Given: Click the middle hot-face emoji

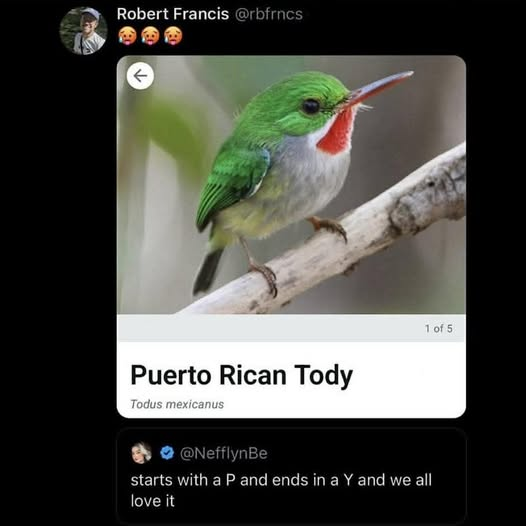Looking at the screenshot, I should tap(150, 36).
